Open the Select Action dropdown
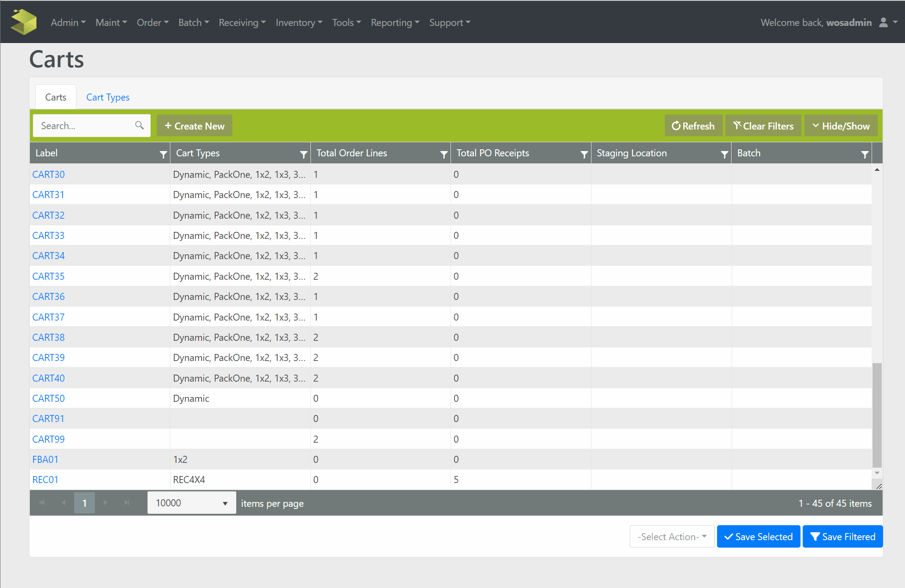 click(672, 537)
